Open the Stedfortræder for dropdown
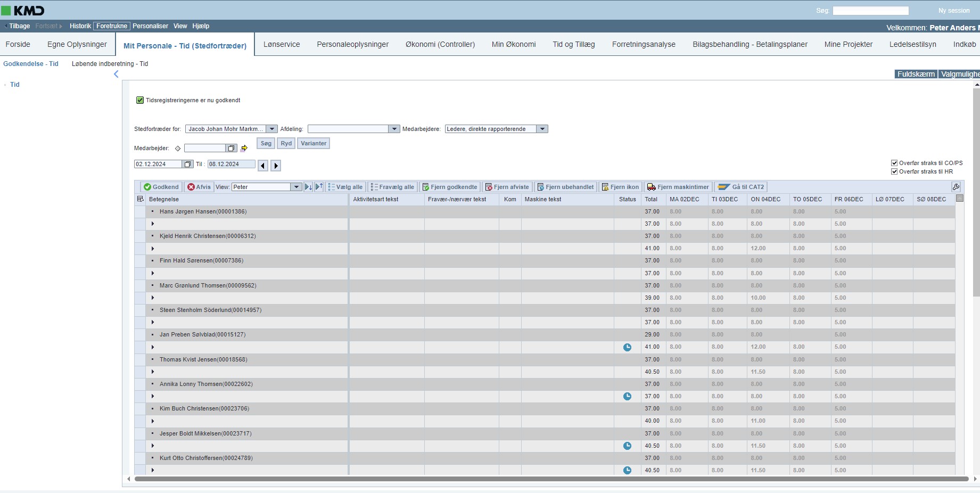The width and height of the screenshot is (980, 493). coord(271,129)
